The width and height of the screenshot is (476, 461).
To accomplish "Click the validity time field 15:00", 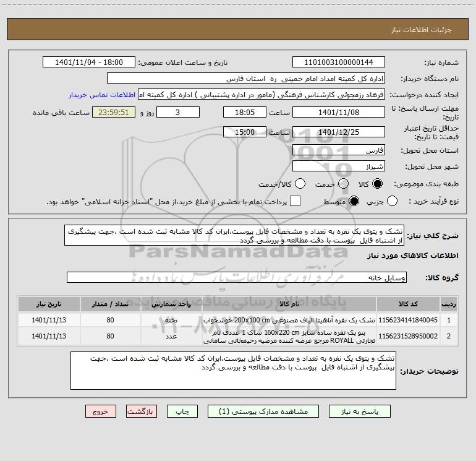I will click(245, 132).
